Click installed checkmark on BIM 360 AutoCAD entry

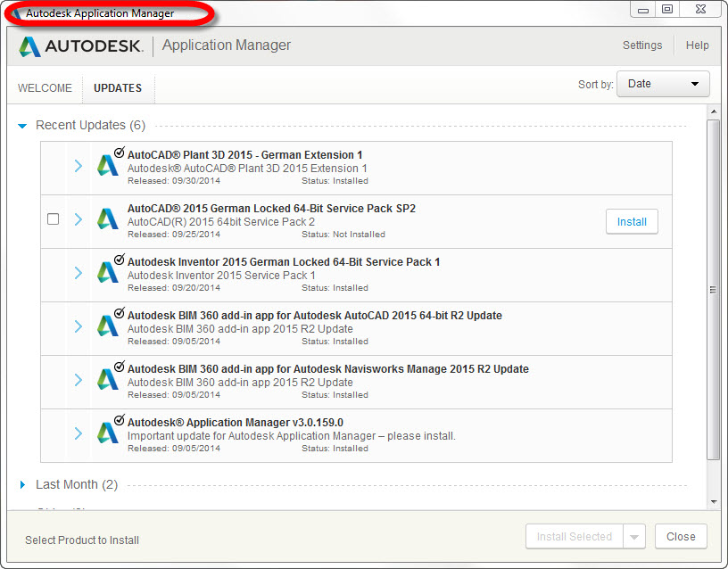click(x=120, y=313)
